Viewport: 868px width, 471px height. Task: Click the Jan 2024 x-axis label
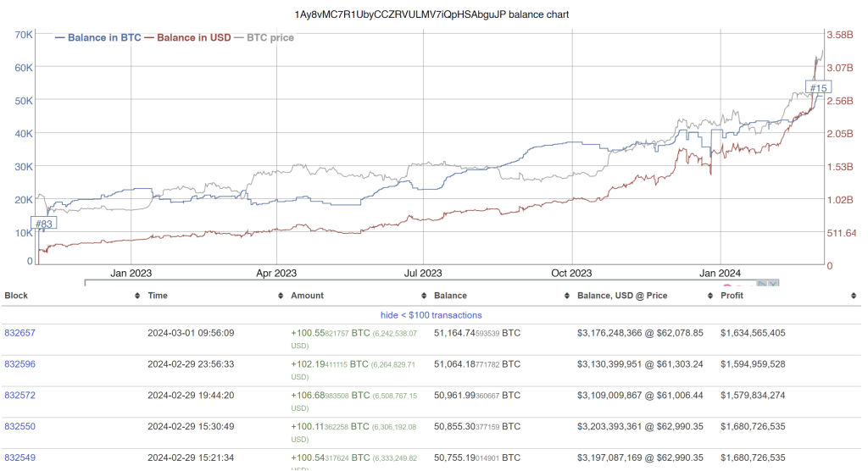pos(720,273)
